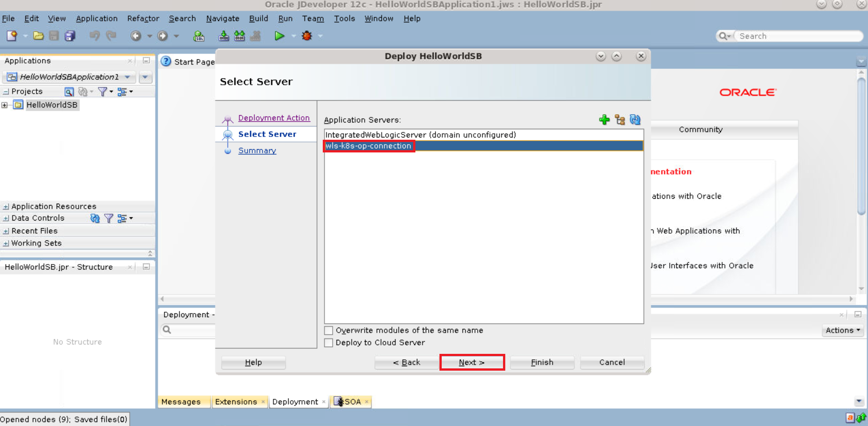This screenshot has height=426, width=868.
Task: Minimize the Applications panel
Action: [146, 60]
